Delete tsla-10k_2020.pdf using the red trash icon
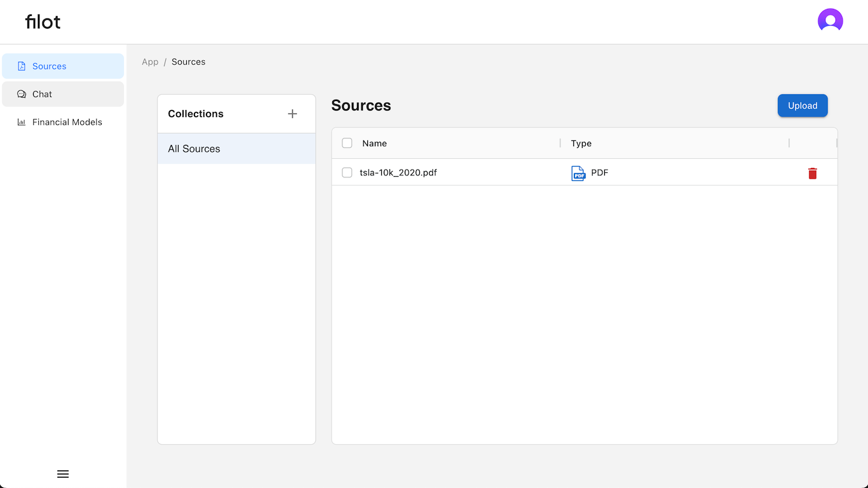 [x=812, y=173]
